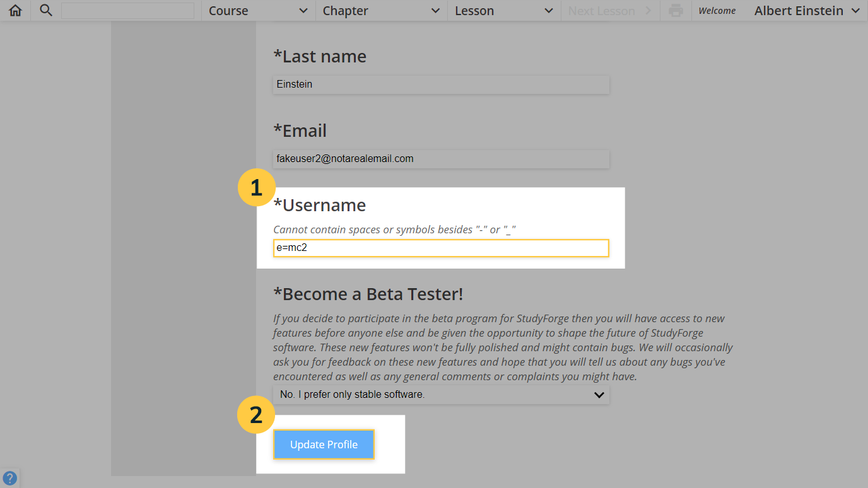Screen dimensions: 868x488
Task: Click the Update Profile button
Action: coord(324,444)
